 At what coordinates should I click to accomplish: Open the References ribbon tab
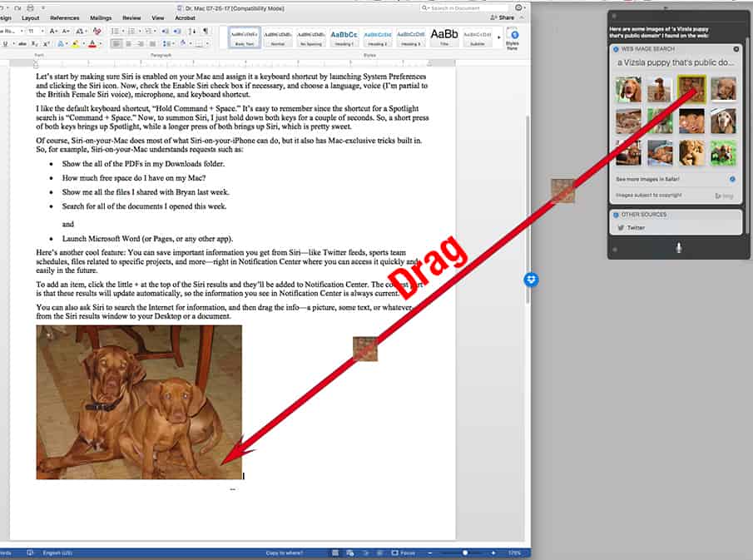point(65,17)
